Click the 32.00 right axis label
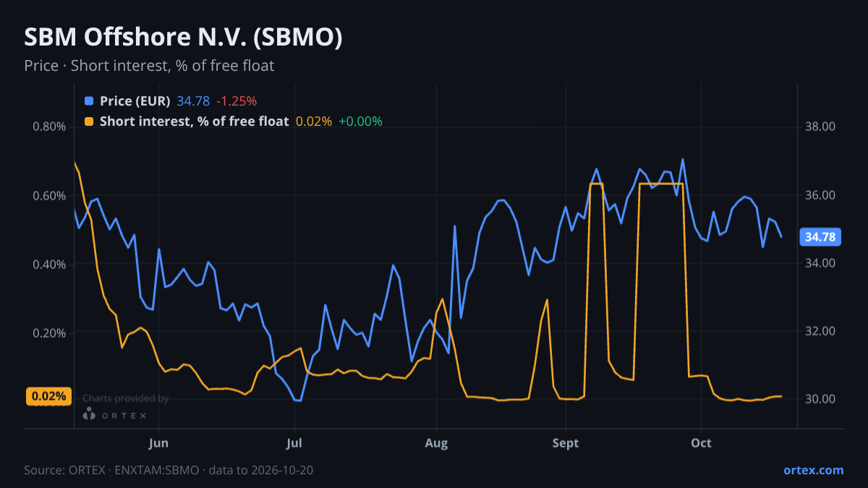Image resolution: width=868 pixels, height=488 pixels. (820, 331)
